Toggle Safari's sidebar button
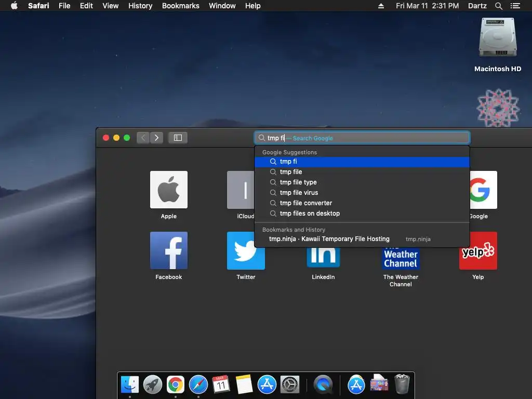Screen dimensions: 532x399 coord(178,138)
